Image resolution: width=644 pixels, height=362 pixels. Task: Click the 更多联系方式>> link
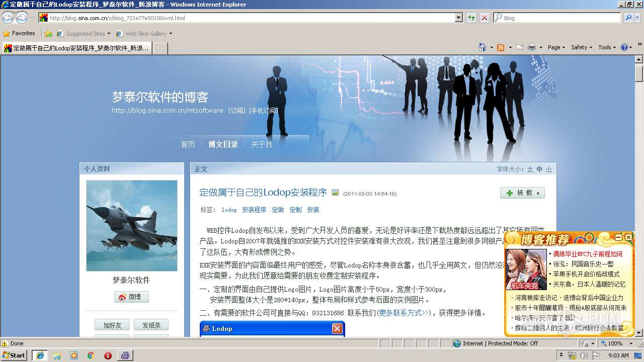coord(404,313)
